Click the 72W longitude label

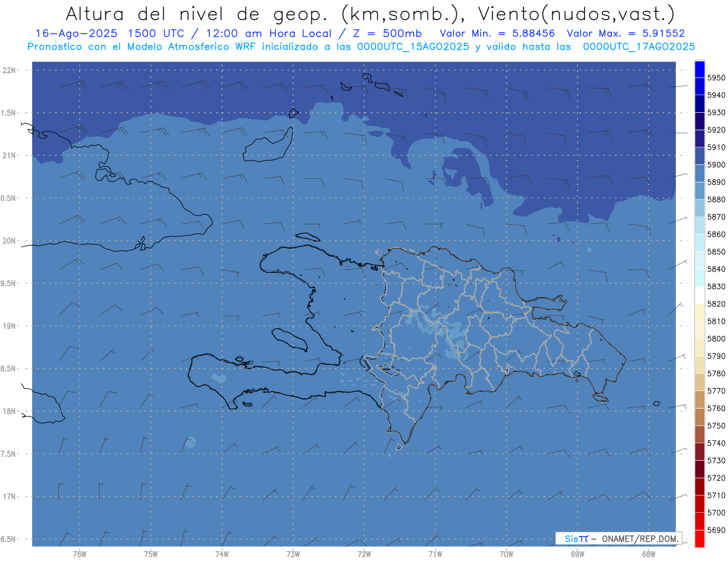click(364, 554)
